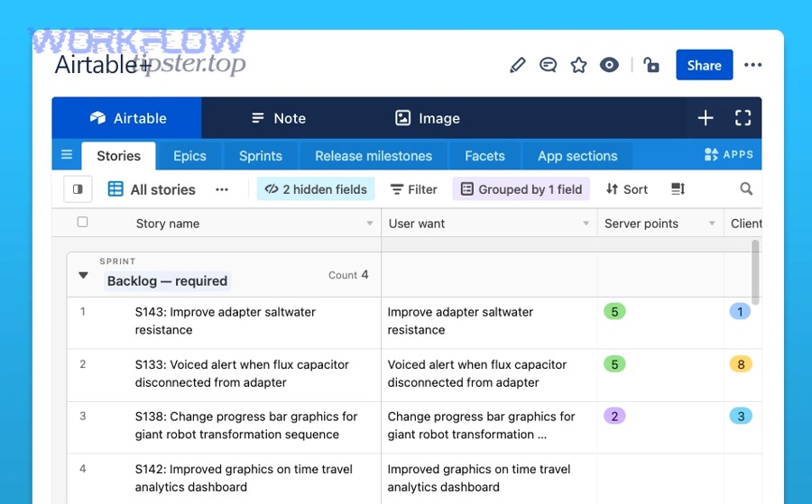Click green server points 5 in S133 row
The height and width of the screenshot is (504, 812).
[614, 364]
